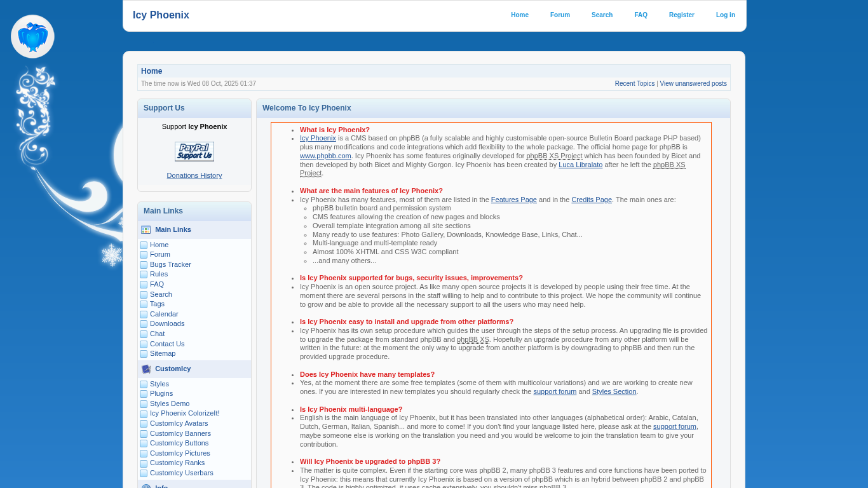Open Chat link

coord(157,334)
